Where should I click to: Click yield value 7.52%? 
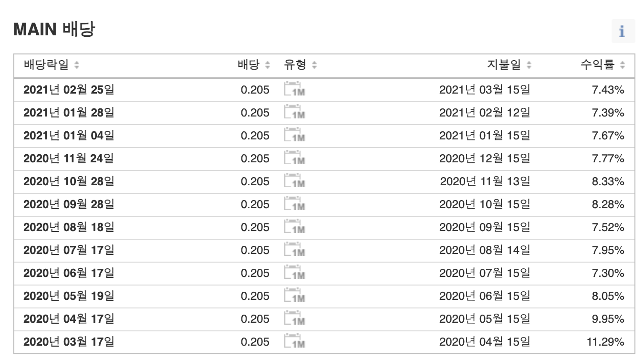[608, 227]
